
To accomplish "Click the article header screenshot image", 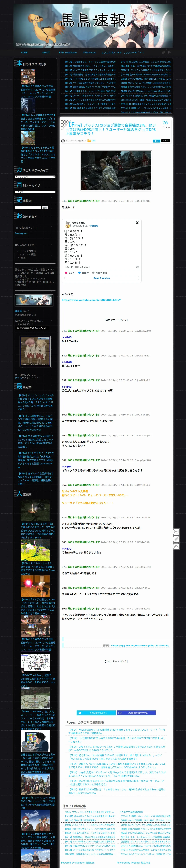I will tap(116, 171).
